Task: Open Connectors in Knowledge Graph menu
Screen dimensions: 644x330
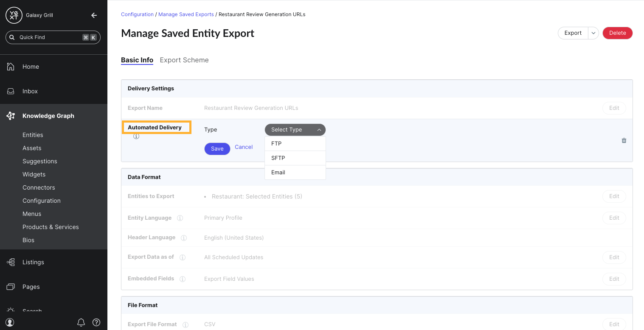Action: point(39,187)
